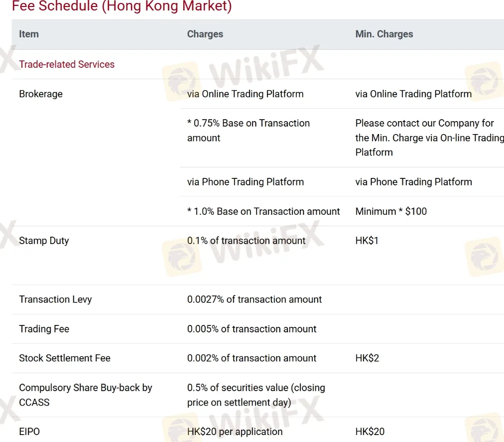Click the Brokerage row label
This screenshot has height=442, width=504.
pyautogui.click(x=41, y=94)
